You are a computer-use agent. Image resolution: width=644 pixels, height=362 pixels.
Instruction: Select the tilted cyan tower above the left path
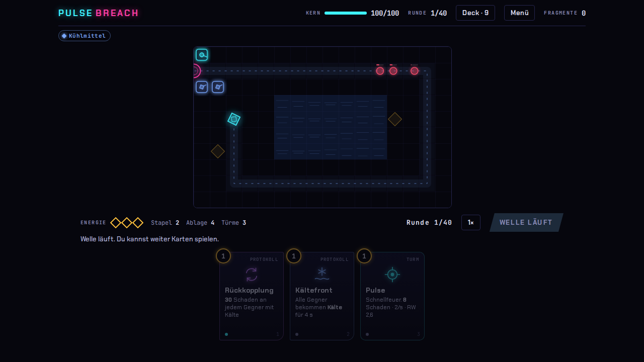[x=234, y=119]
